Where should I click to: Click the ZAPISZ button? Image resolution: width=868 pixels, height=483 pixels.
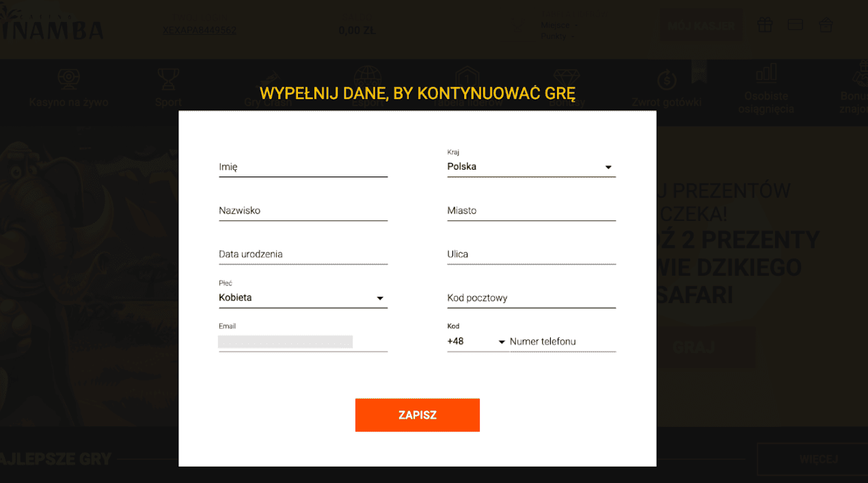[417, 415]
